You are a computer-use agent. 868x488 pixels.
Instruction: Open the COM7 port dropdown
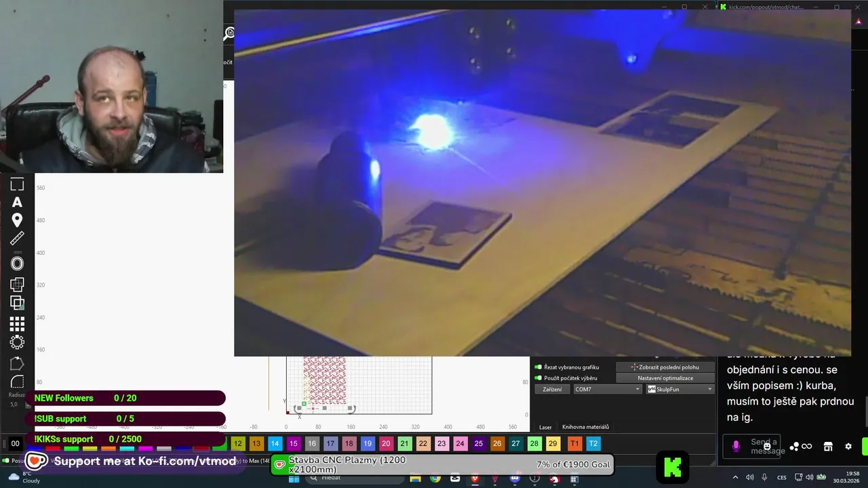pos(607,389)
